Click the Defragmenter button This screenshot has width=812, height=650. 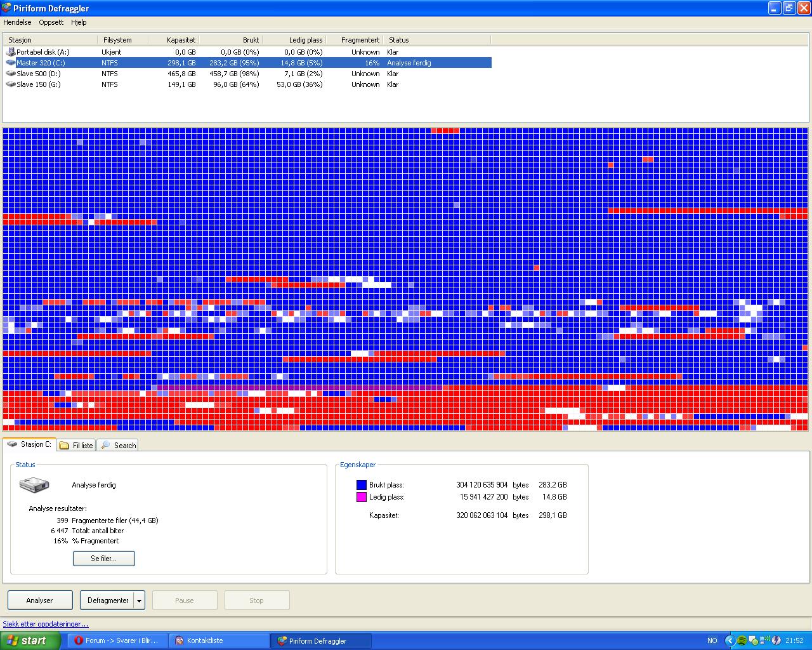click(x=107, y=600)
